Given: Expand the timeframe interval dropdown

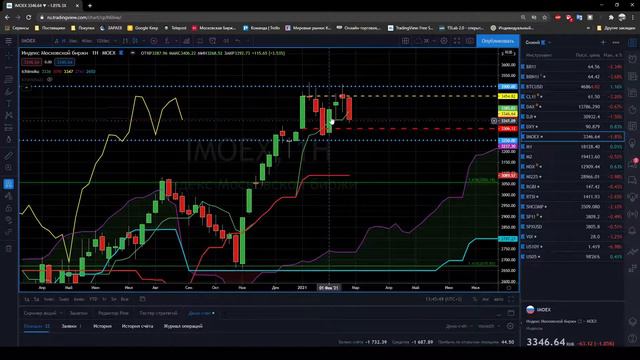Looking at the screenshot, I should 116,41.
